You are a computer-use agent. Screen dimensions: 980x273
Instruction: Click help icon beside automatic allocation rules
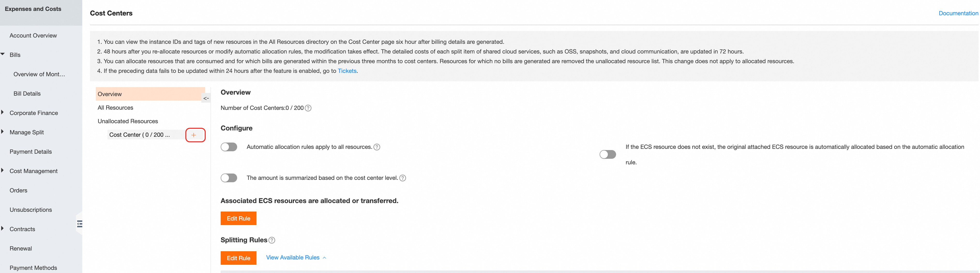pos(377,147)
